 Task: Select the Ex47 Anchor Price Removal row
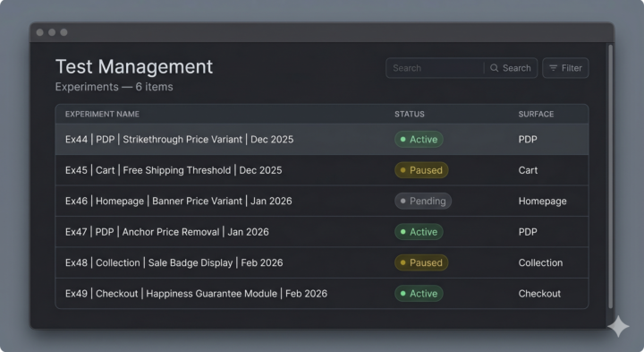pyautogui.click(x=322, y=232)
